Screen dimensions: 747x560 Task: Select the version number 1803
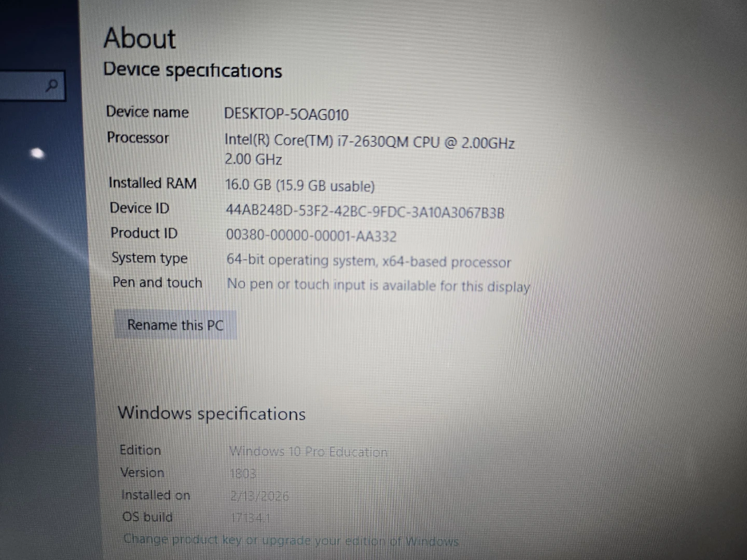(x=243, y=473)
